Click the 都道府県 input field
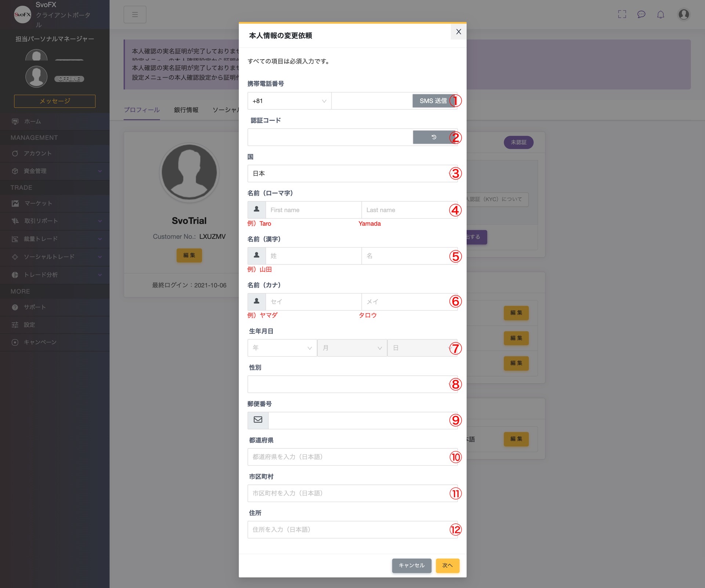Image resolution: width=705 pixels, height=588 pixels. point(352,457)
